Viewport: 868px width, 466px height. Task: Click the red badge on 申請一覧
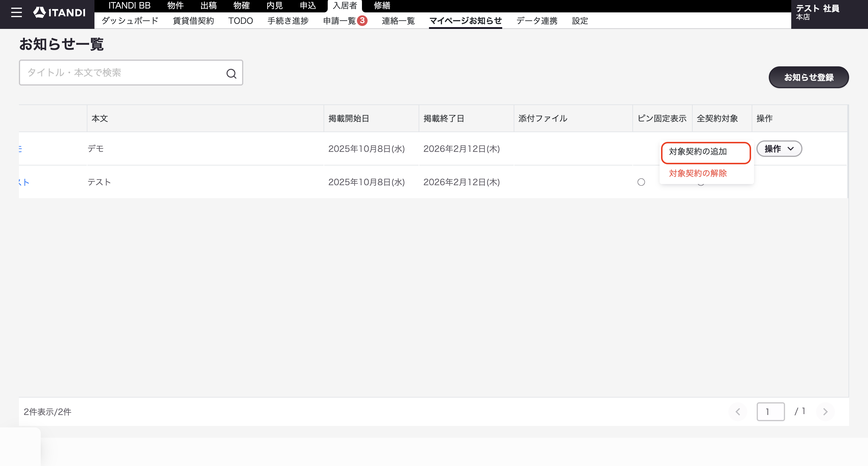362,21
